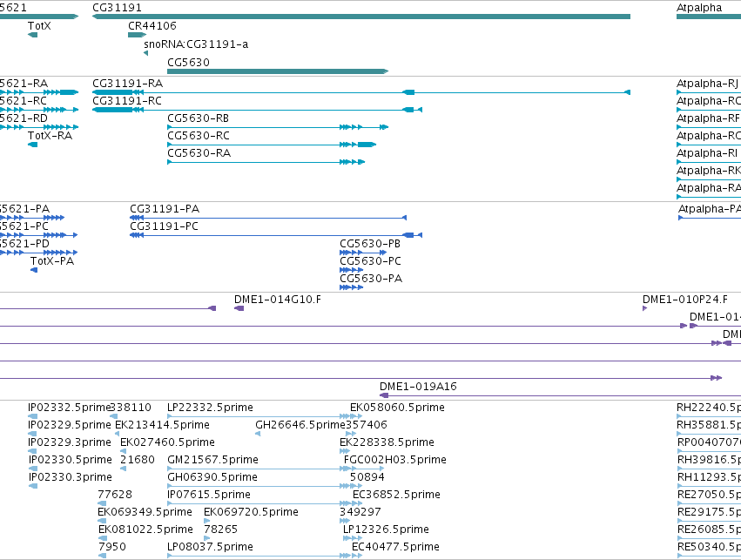This screenshot has height=560, width=741.
Task: Click feature label 78265
Action: pos(220,530)
